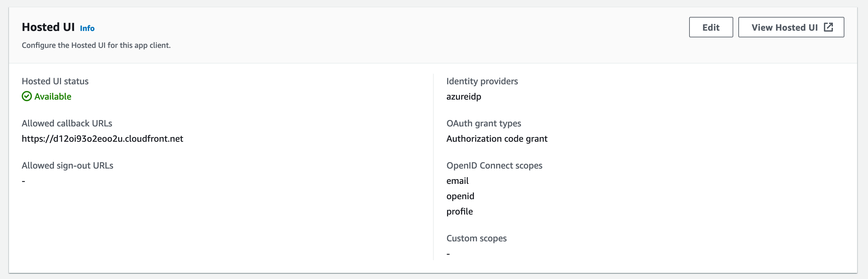This screenshot has width=868, height=279.
Task: Select the Authorization code grant text
Action: [497, 139]
